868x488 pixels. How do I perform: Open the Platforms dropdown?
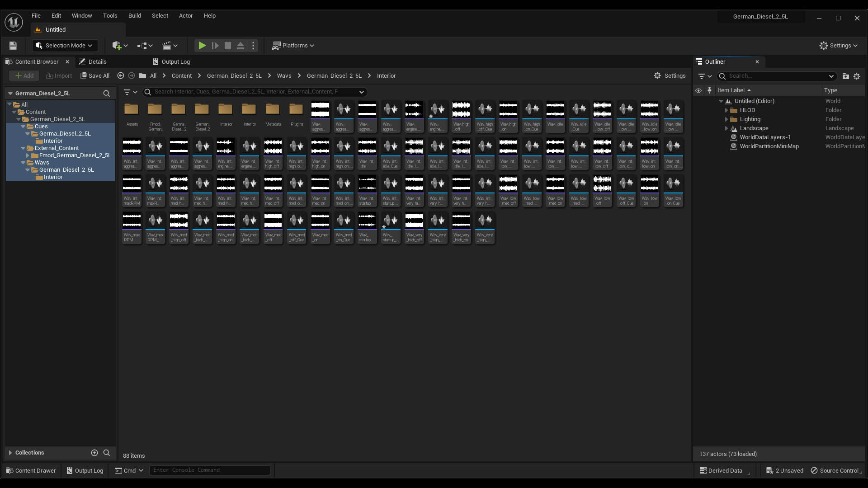pyautogui.click(x=293, y=46)
